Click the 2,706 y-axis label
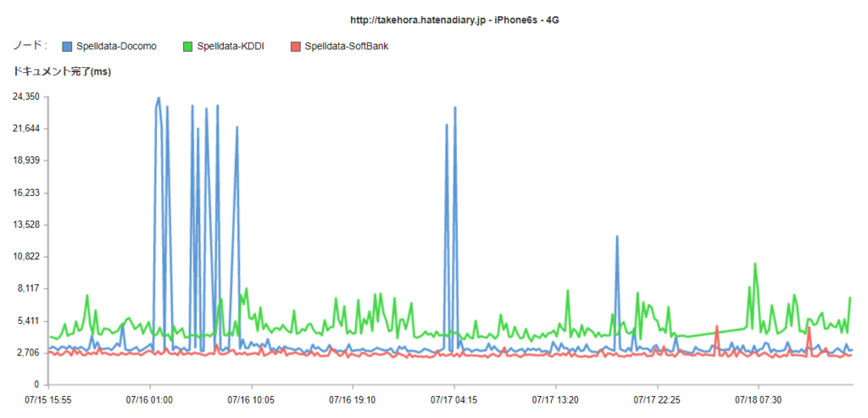The width and height of the screenshot is (868, 418). pos(28,353)
